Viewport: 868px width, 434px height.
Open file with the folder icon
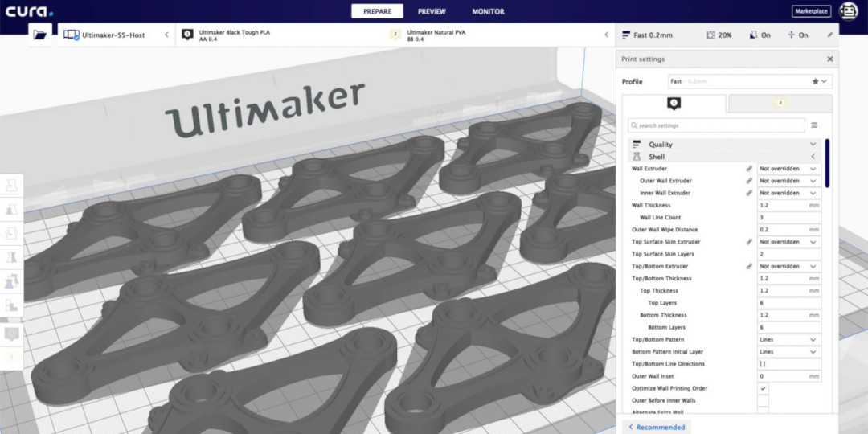(x=40, y=35)
